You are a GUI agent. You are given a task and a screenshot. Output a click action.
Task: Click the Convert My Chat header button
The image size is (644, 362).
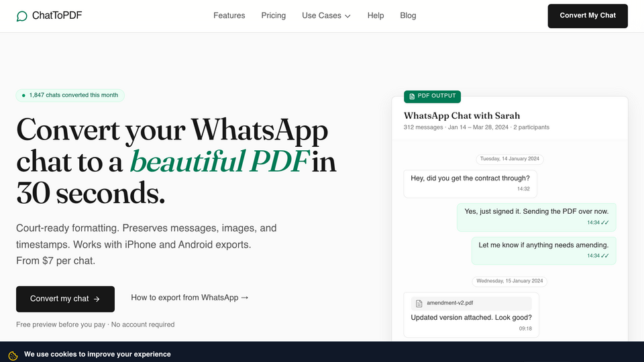pos(588,16)
